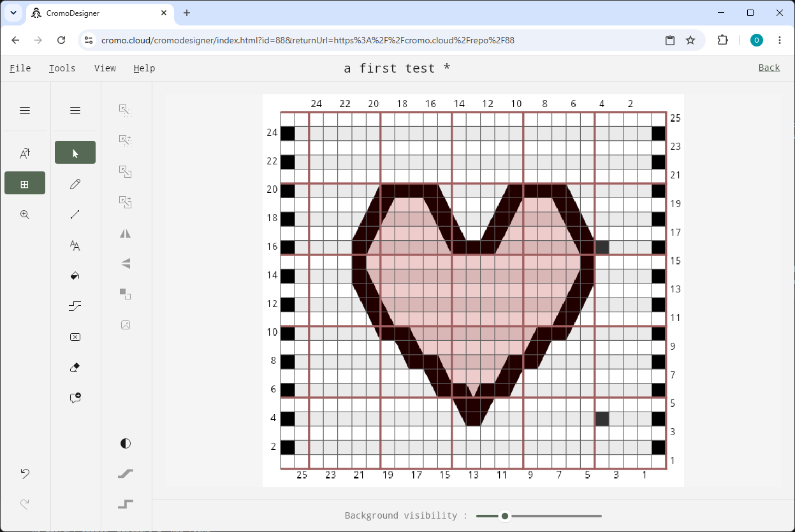Adjust the Background visibility slider
Viewport: 795px width, 532px height.
(539, 516)
